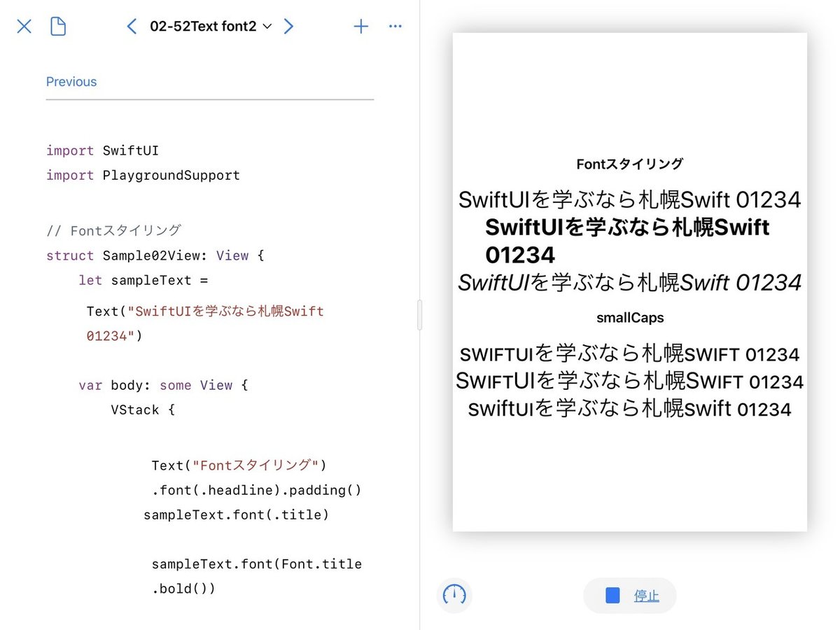The height and width of the screenshot is (630, 840).
Task: Select the 'import PlaygroundSupport' code line
Action: (143, 175)
